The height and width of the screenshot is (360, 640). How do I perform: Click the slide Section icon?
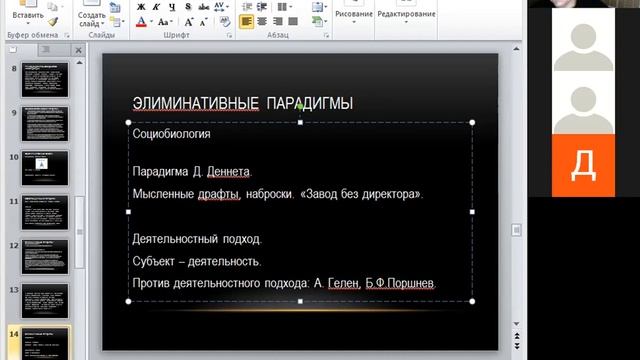tap(116, 21)
